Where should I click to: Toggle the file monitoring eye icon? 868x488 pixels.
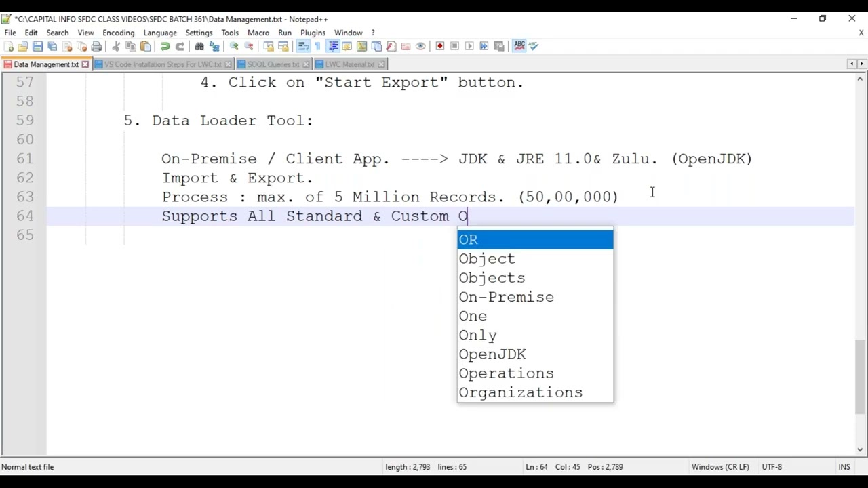(420, 46)
